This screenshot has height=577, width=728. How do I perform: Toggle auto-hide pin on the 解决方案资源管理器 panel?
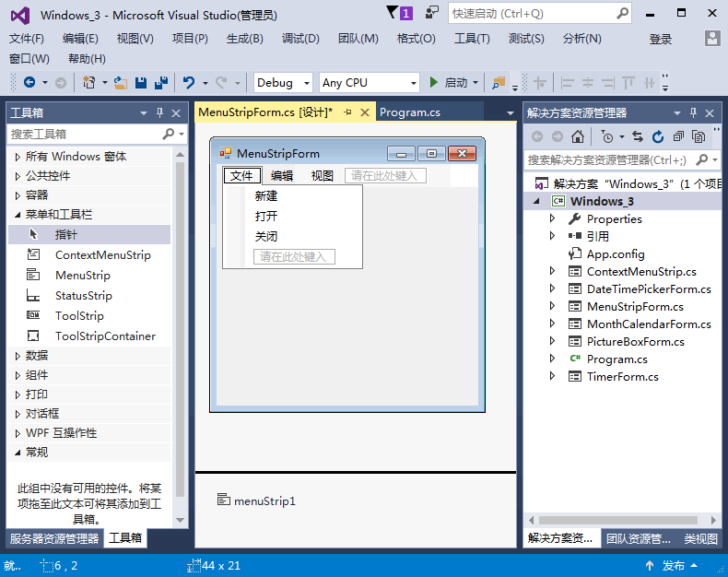(x=692, y=112)
